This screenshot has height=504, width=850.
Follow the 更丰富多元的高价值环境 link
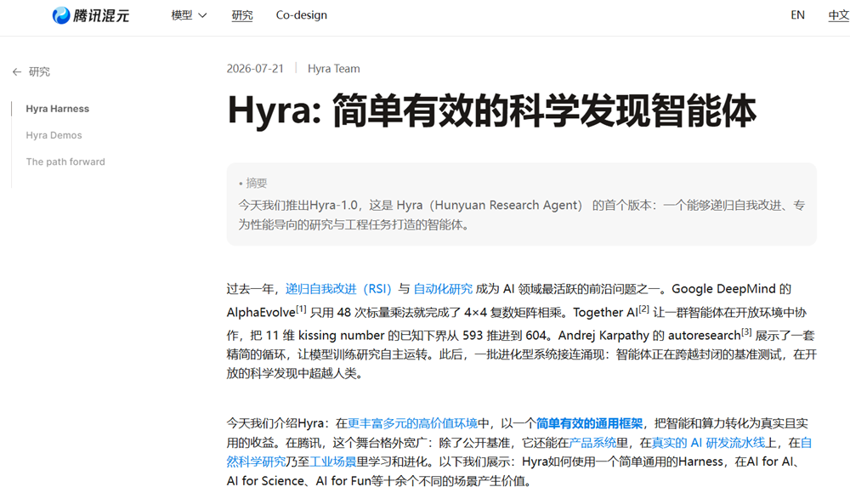click(x=412, y=423)
